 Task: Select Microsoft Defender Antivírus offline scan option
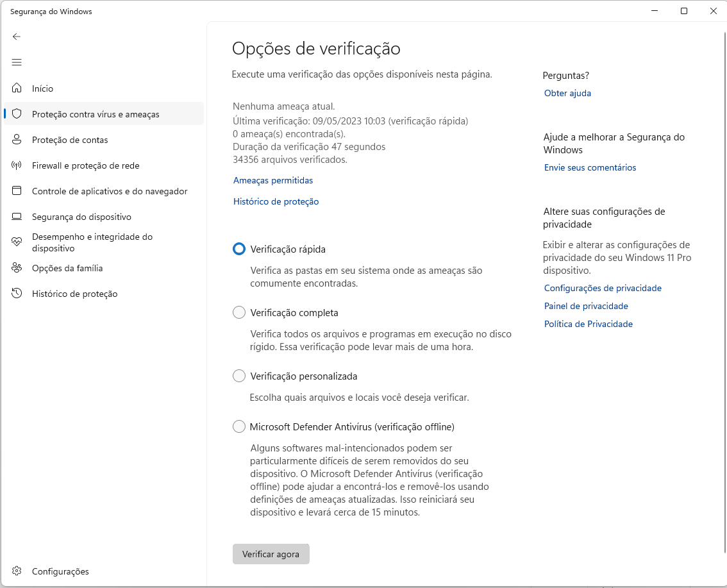pos(239,426)
